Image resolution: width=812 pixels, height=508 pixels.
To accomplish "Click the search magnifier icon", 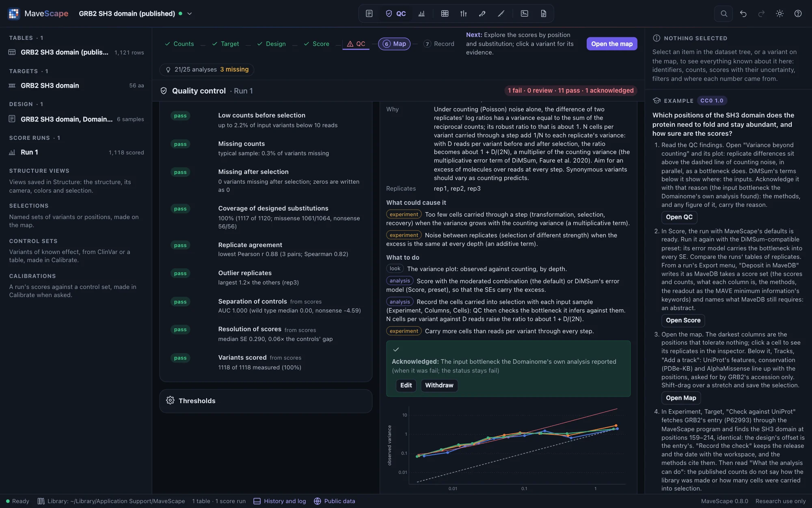I will pyautogui.click(x=724, y=13).
